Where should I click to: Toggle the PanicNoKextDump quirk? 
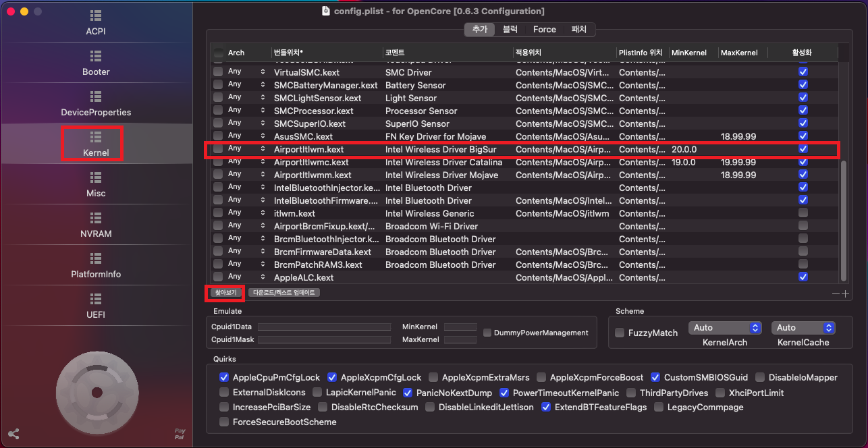tap(408, 392)
